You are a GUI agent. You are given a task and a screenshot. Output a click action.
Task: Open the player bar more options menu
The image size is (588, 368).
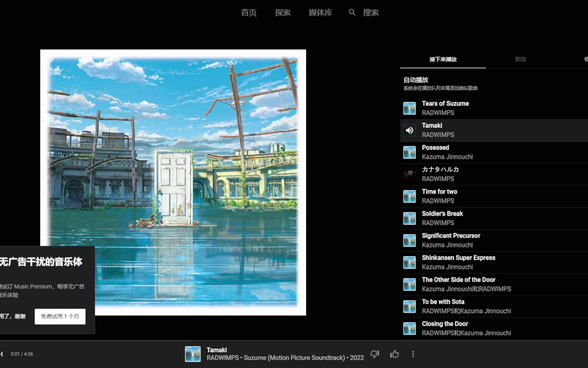(413, 354)
